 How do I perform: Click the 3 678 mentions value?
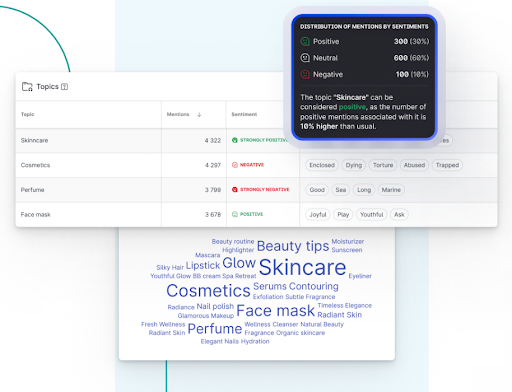213,215
